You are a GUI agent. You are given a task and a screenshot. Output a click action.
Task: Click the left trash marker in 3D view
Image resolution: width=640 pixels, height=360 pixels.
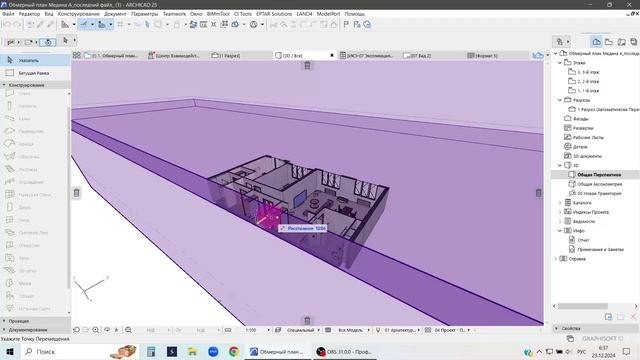[76, 193]
